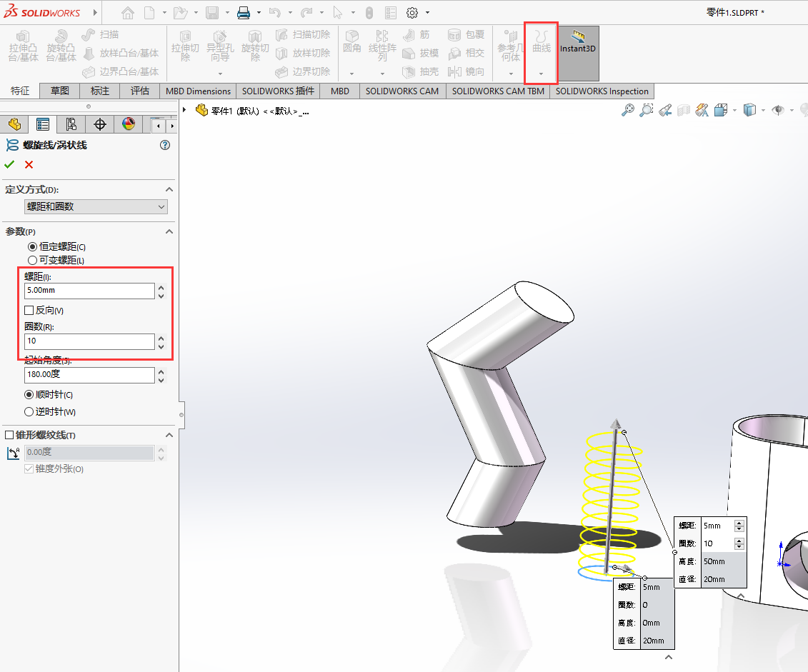Viewport: 808px width, 672px height.
Task: Open SOLIDWORKS Inspection tab
Action: 602,91
